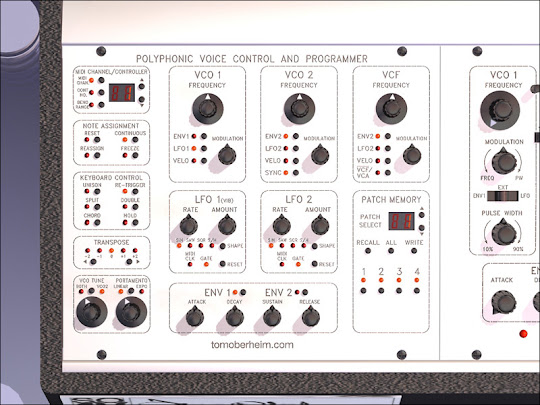Screen dimensions: 540x405
Task: Click the Patch Select down arrow button
Action: (x=422, y=228)
